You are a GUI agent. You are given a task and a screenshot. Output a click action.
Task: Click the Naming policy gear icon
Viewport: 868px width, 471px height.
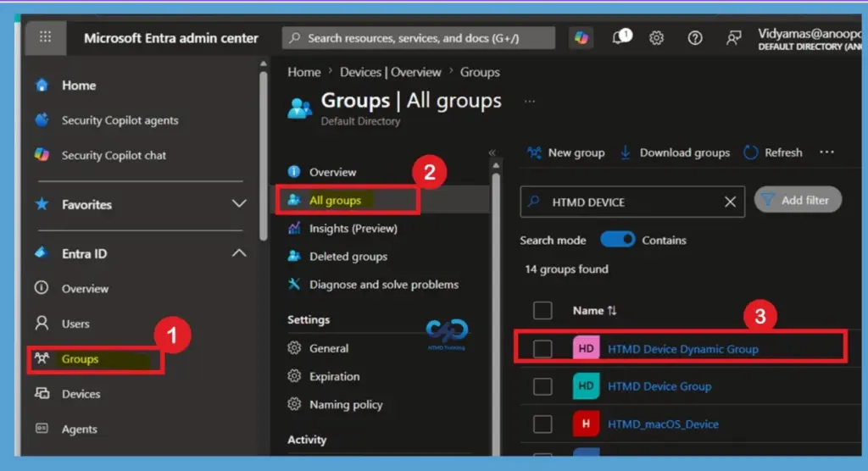click(294, 404)
